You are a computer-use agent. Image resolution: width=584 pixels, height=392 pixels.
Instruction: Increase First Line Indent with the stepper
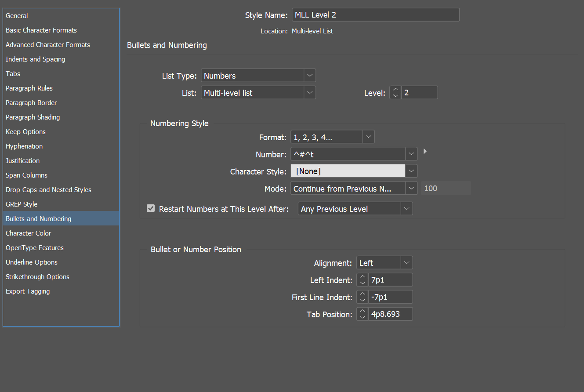pos(362,294)
